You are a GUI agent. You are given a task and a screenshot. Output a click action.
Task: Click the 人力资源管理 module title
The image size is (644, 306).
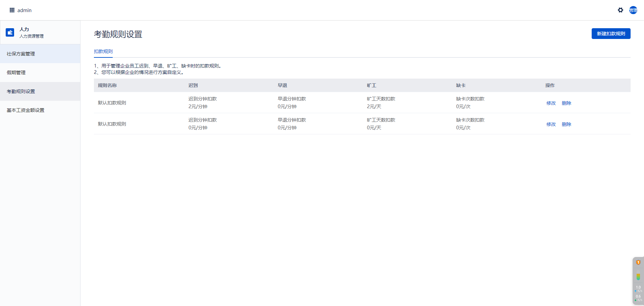32,36
